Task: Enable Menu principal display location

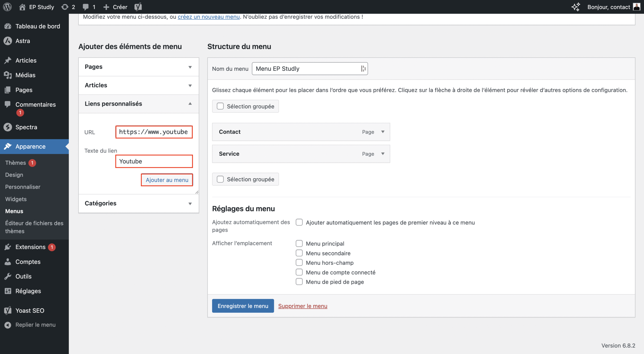Action: [299, 243]
